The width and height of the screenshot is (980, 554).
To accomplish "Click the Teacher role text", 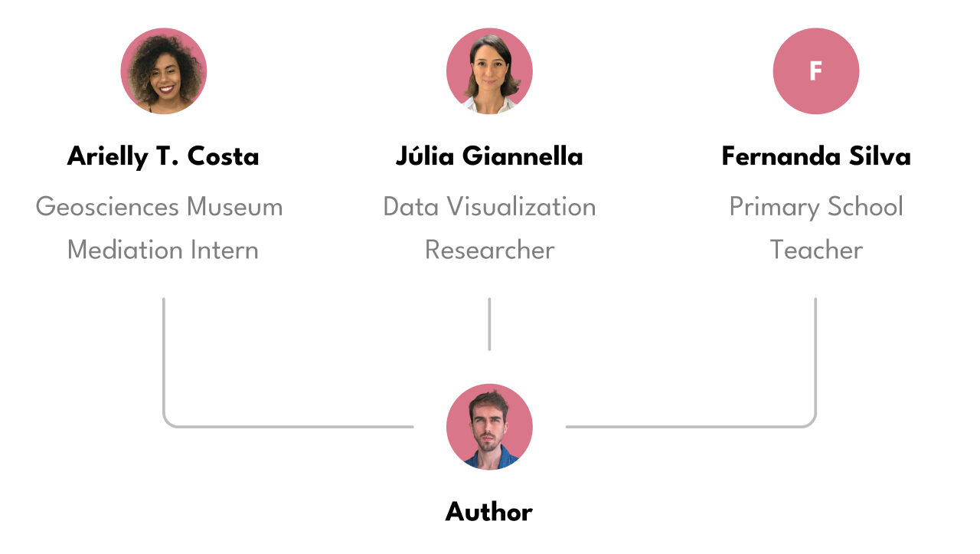I will pyautogui.click(x=816, y=250).
